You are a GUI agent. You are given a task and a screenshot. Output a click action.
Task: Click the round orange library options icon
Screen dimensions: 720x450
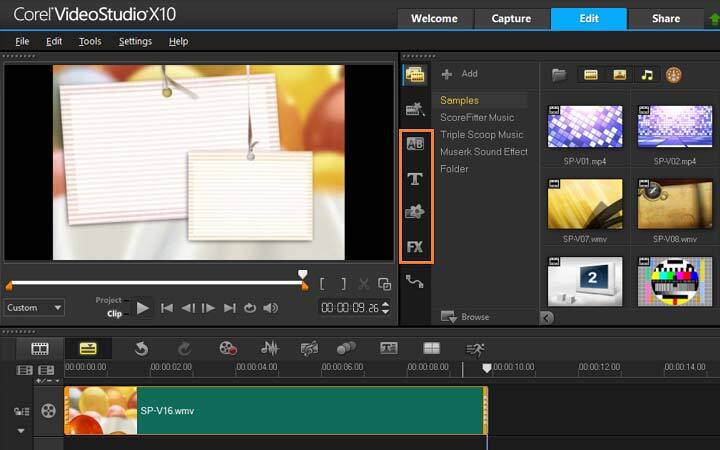[674, 75]
